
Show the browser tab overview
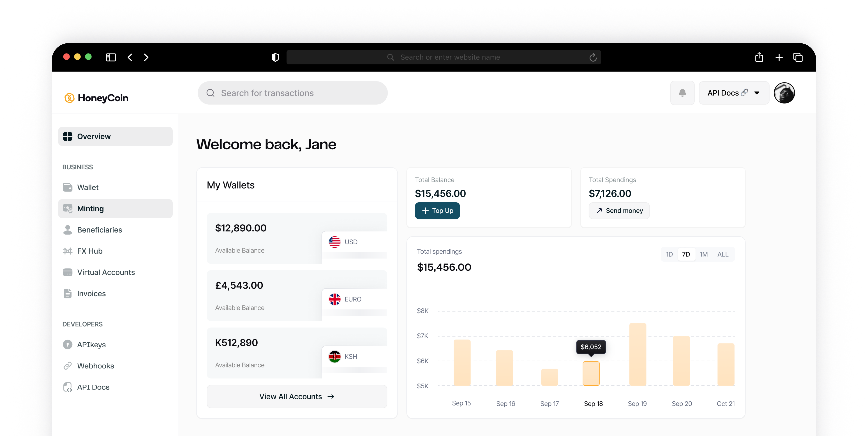[798, 57]
